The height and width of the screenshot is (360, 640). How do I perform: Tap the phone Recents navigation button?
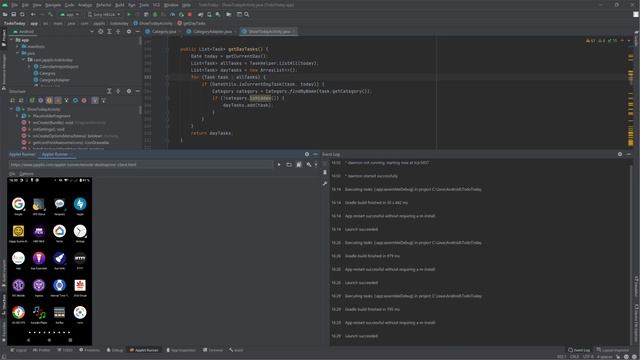(x=70, y=340)
